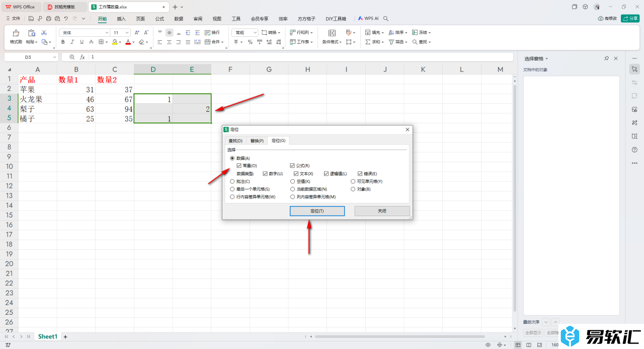Open the font name 宋体 dropdown

(x=107, y=32)
